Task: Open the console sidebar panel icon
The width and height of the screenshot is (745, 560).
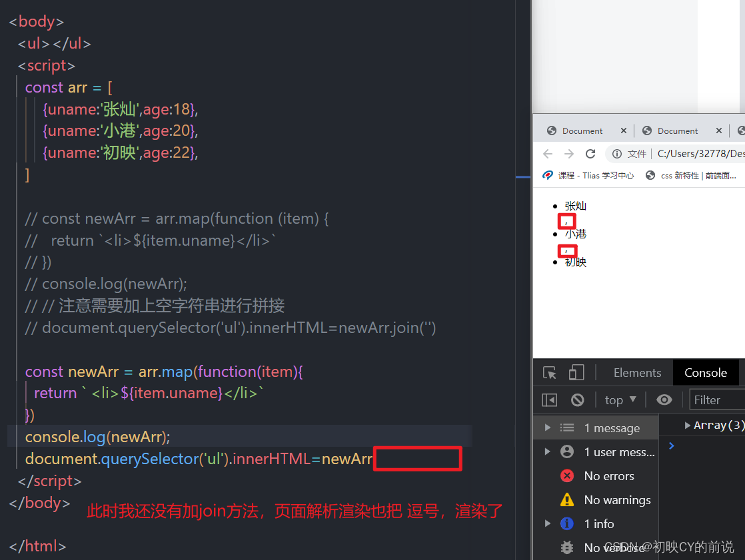Action: coord(549,400)
